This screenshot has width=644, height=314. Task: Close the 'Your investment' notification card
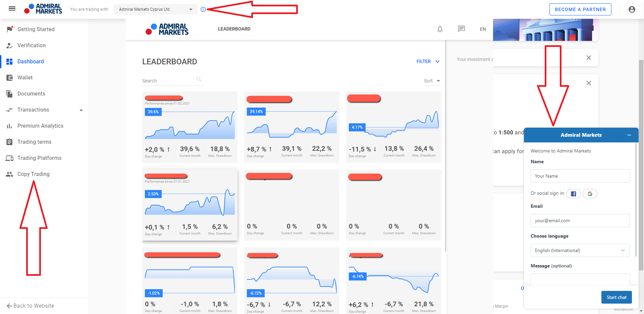589,58
